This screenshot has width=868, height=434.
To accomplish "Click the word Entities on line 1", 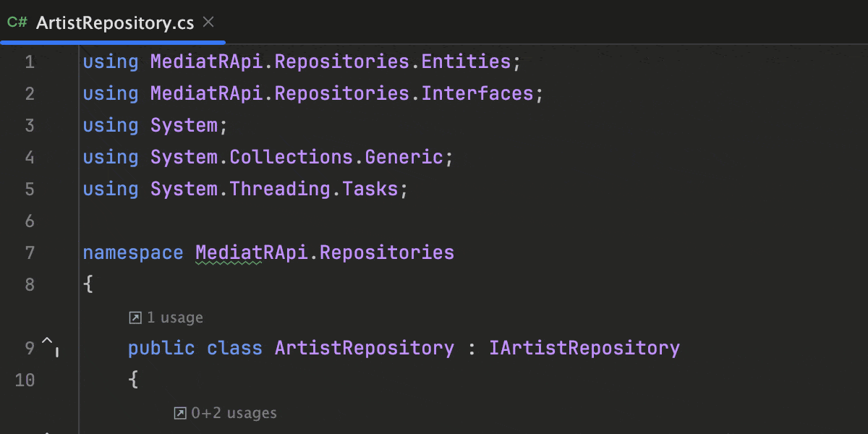I will point(466,62).
